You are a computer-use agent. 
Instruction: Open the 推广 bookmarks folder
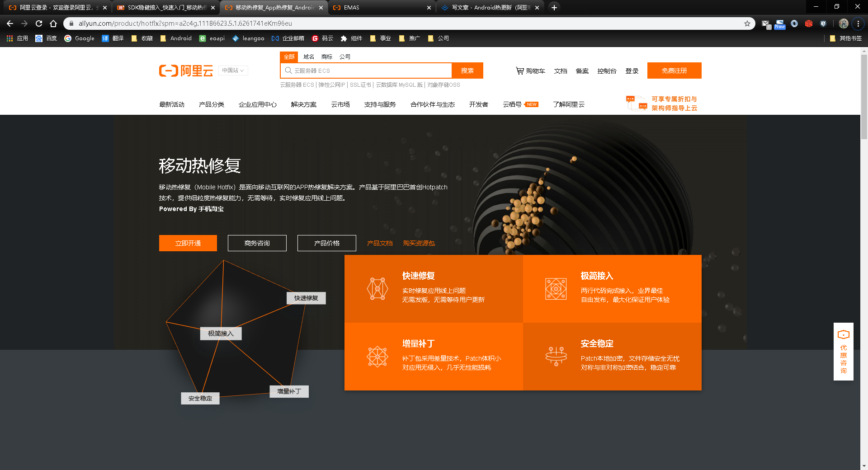pos(409,38)
